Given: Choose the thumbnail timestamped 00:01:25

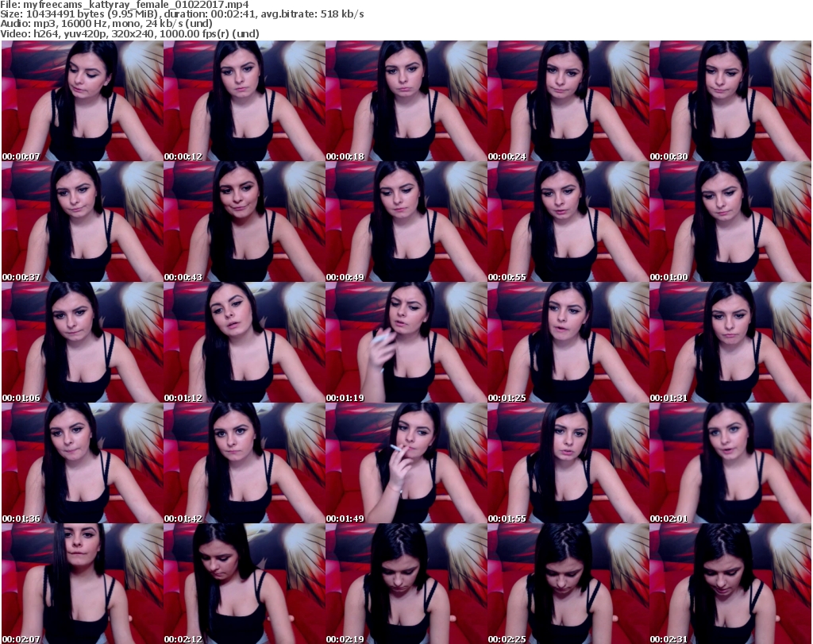Looking at the screenshot, I should (568, 343).
